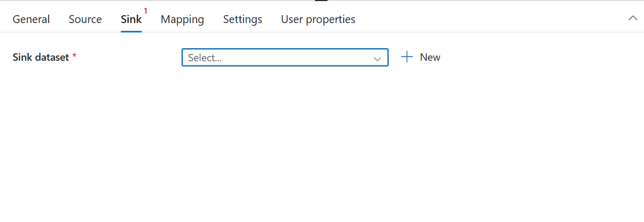The image size is (644, 222).
Task: Select the Sink tab
Action: [131, 19]
